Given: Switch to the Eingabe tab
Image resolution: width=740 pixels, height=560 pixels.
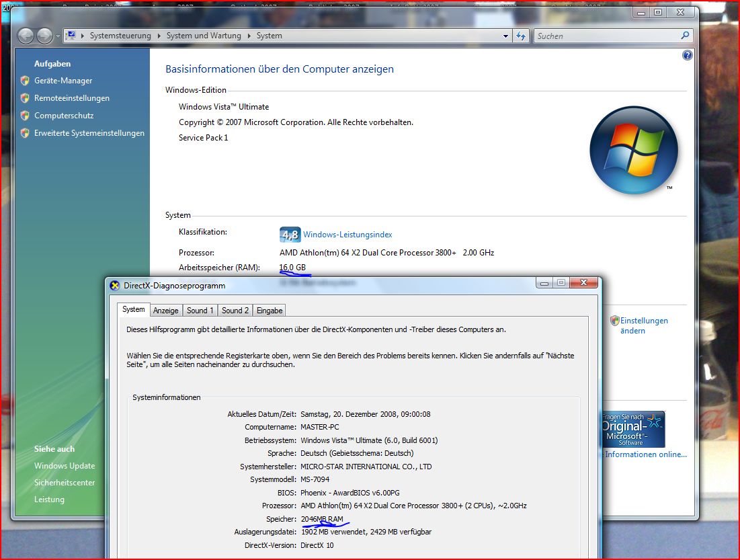Looking at the screenshot, I should click(x=270, y=310).
